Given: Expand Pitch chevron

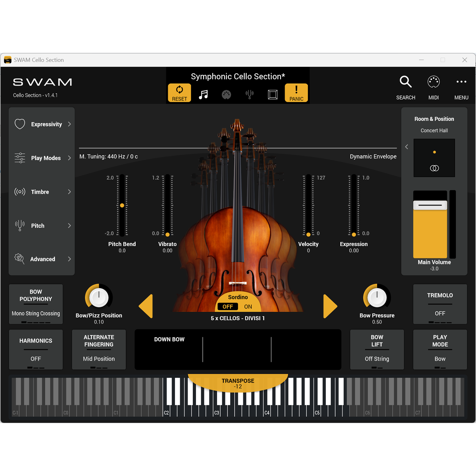Looking at the screenshot, I should [x=69, y=225].
